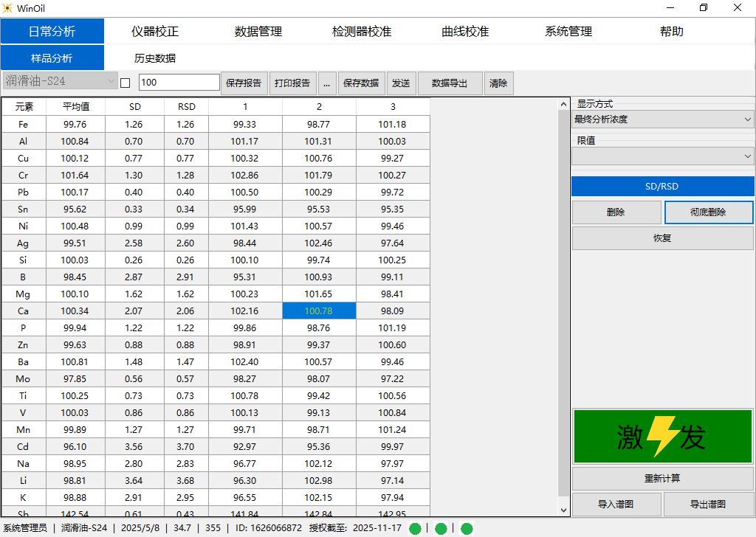This screenshot has width=756, height=537.
Task: Start excitation with the green 激发 button
Action: [x=662, y=437]
